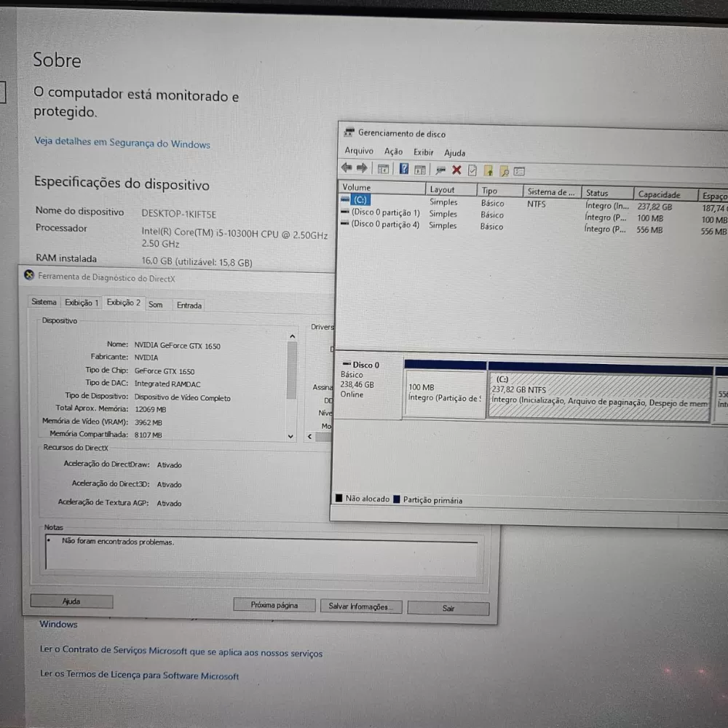Sort by the Capacidade column header
Image resolution: width=728 pixels, height=728 pixels.
coord(665,194)
